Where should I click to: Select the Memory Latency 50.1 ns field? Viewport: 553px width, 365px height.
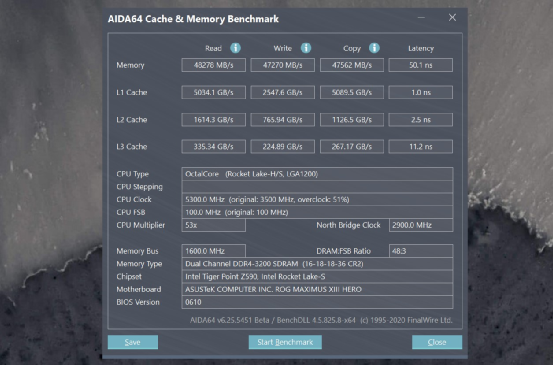(420, 65)
